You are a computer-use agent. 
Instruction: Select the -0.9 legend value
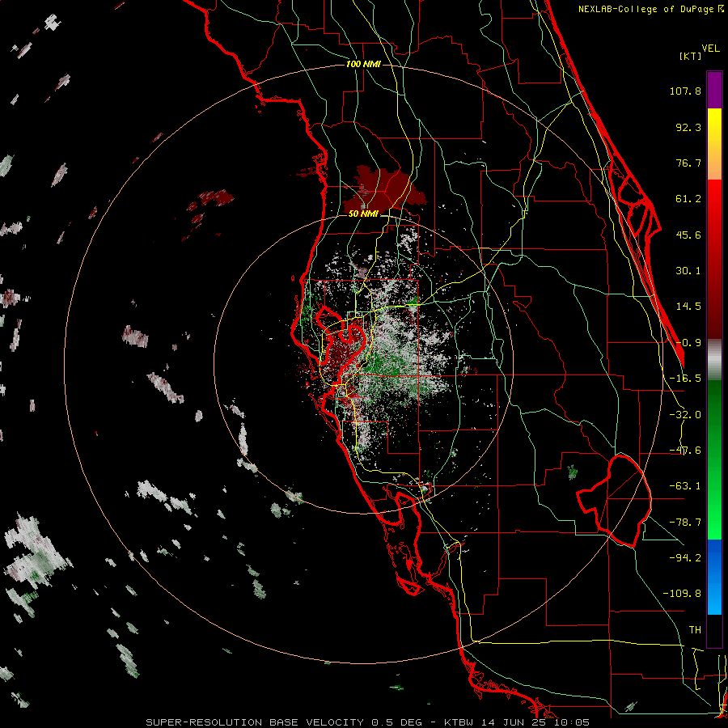[x=688, y=343]
